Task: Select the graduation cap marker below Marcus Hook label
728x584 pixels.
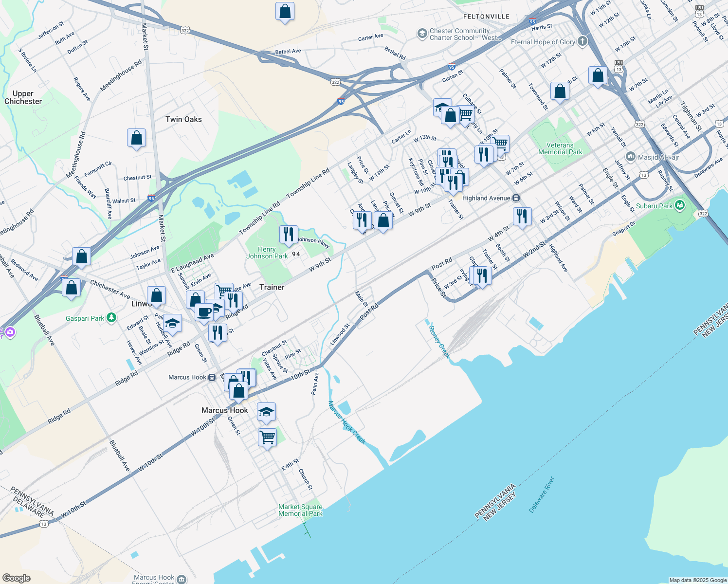Action: click(x=266, y=412)
